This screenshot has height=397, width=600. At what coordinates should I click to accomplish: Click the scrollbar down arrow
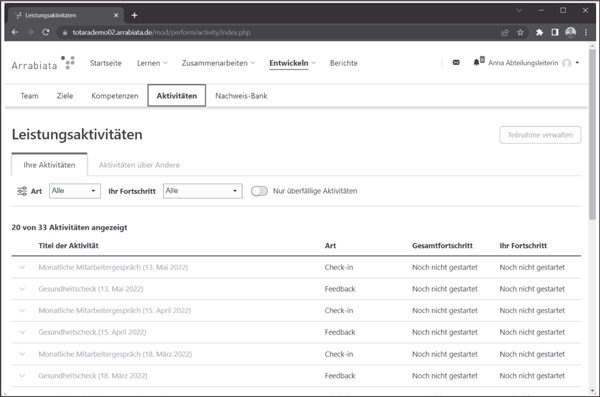pyautogui.click(x=592, y=391)
